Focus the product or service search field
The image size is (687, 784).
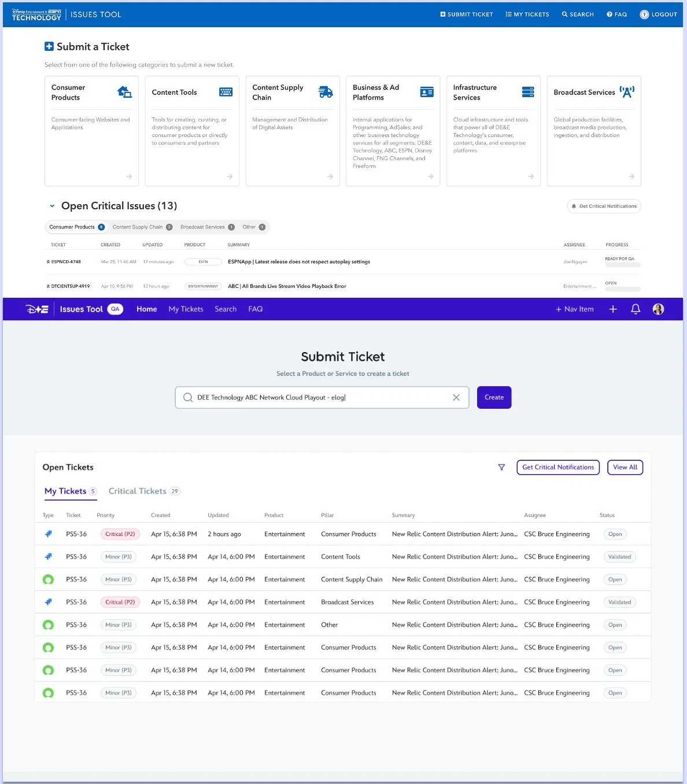point(322,397)
